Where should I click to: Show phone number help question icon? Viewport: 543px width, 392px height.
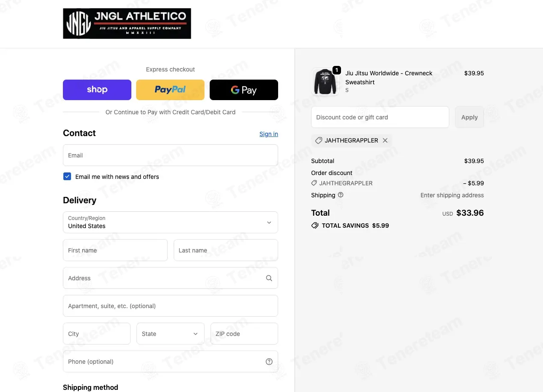[x=269, y=362]
